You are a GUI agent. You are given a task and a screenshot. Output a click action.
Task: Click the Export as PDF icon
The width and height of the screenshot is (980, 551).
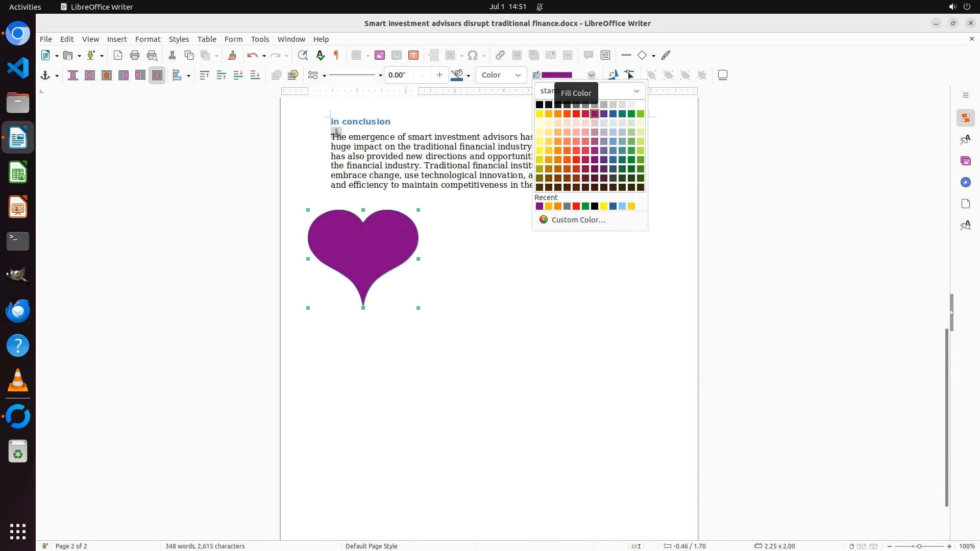pyautogui.click(x=118, y=56)
